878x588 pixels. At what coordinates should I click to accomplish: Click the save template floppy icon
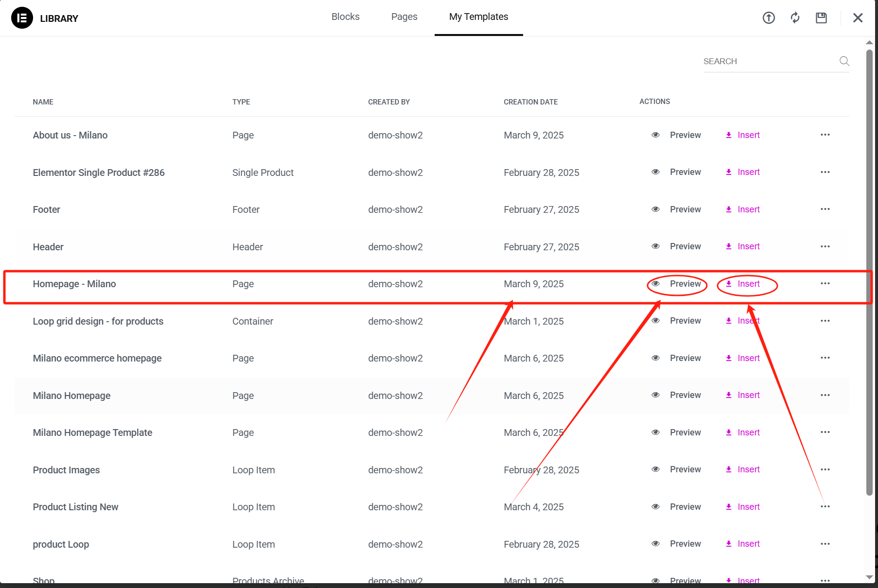[x=821, y=18]
